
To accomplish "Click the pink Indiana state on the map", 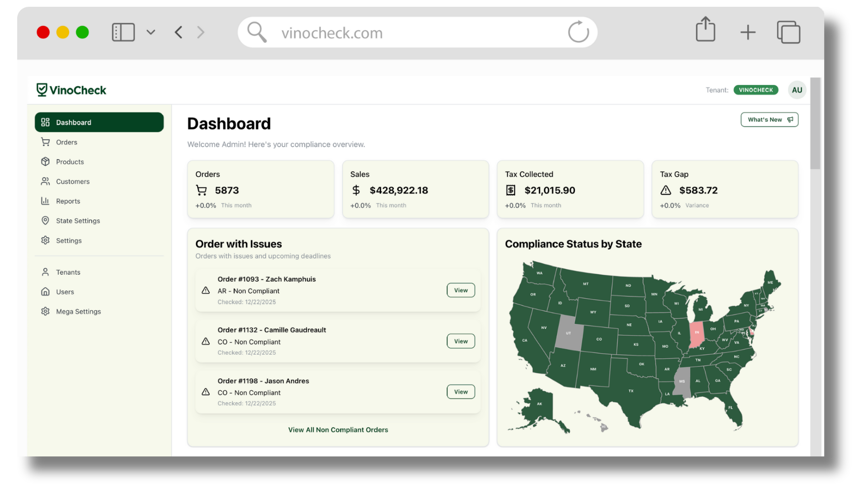I will [x=696, y=334].
